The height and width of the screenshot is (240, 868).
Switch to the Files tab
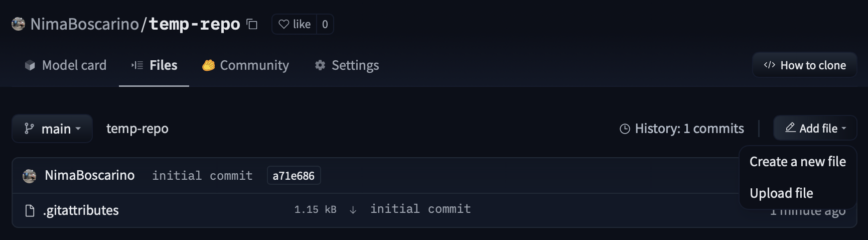(154, 65)
